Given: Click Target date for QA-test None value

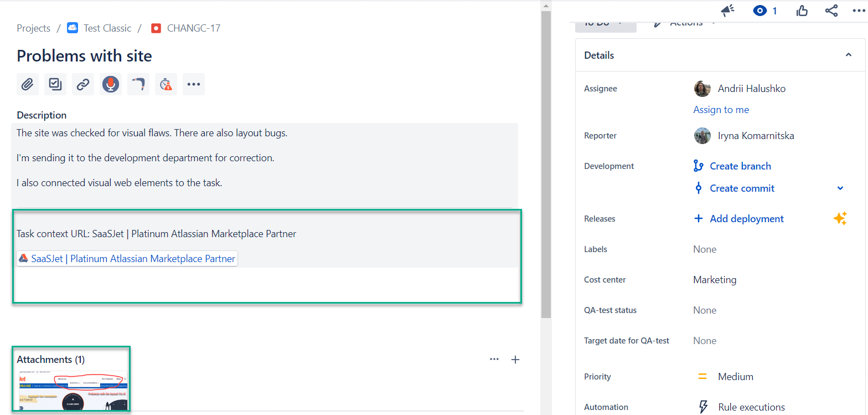Looking at the screenshot, I should point(705,341).
